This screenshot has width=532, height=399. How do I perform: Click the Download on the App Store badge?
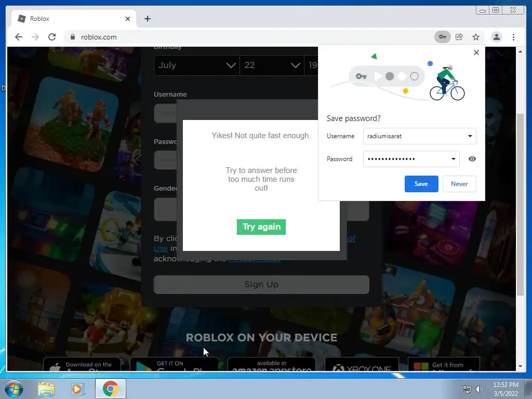point(82,364)
